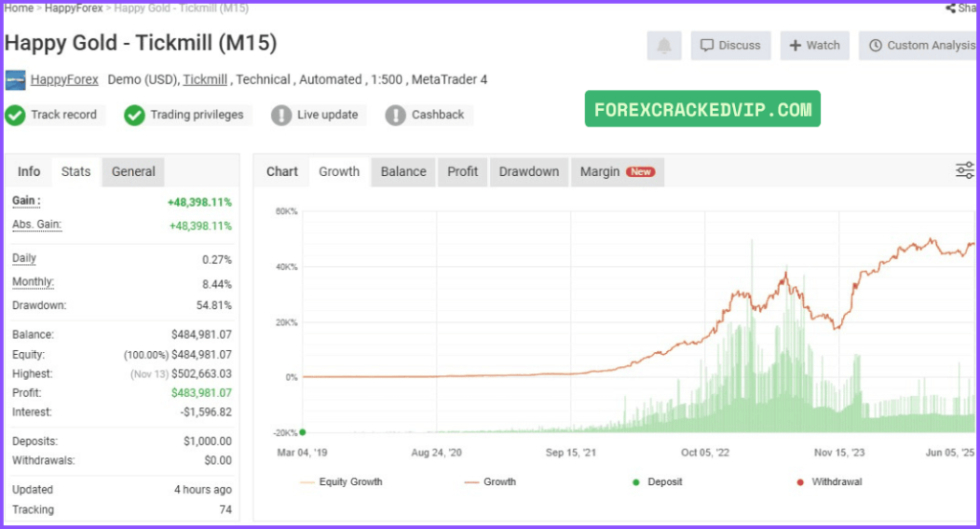Switch to the Stats tab
980x529 pixels.
click(76, 172)
